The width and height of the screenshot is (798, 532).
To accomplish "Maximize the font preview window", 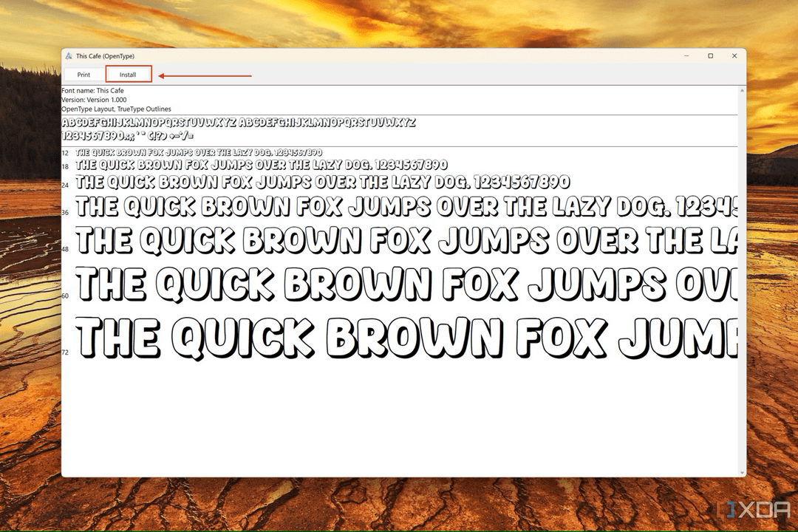I will coord(710,56).
